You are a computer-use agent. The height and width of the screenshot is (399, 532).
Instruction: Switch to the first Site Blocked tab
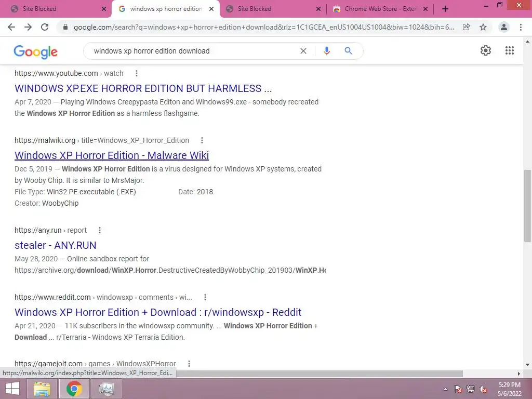pyautogui.click(x=56, y=9)
